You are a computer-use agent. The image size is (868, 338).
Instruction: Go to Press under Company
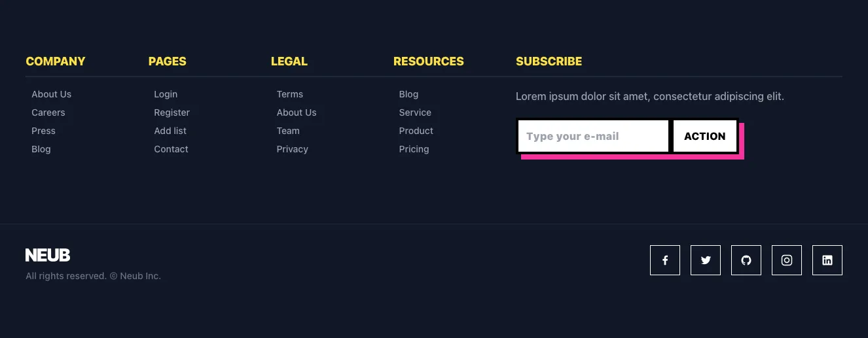43,131
